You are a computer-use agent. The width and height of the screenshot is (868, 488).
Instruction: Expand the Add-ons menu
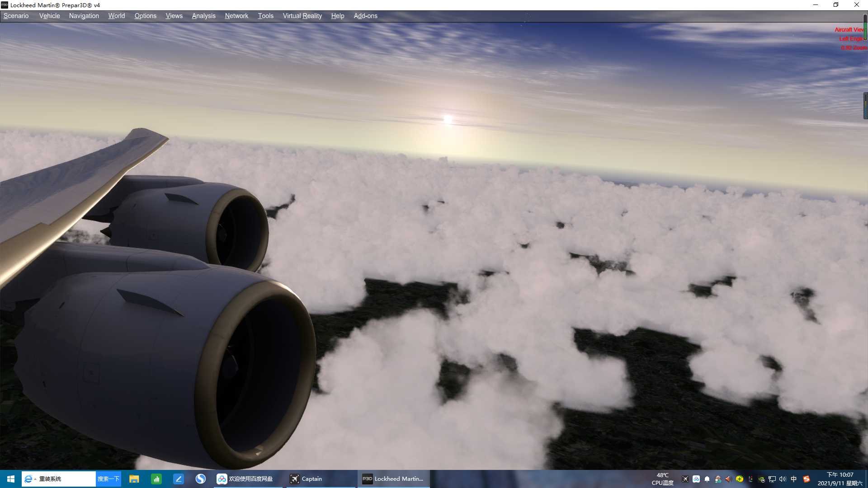point(365,16)
